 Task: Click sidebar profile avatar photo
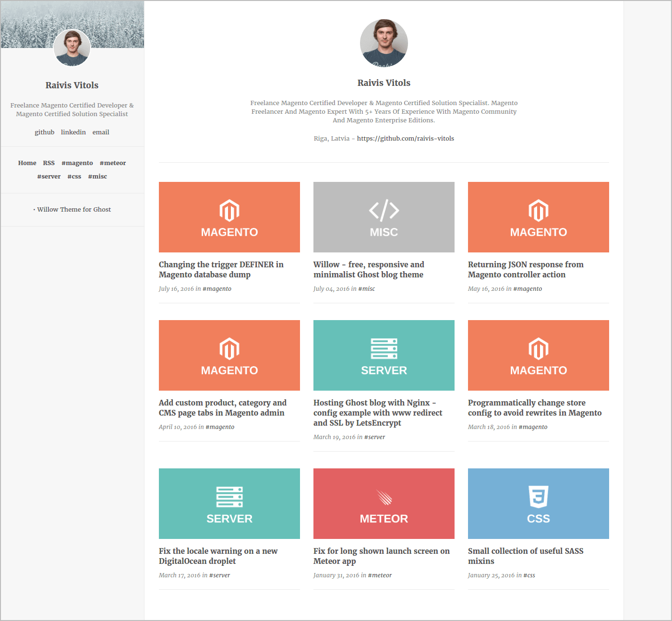pos(72,48)
